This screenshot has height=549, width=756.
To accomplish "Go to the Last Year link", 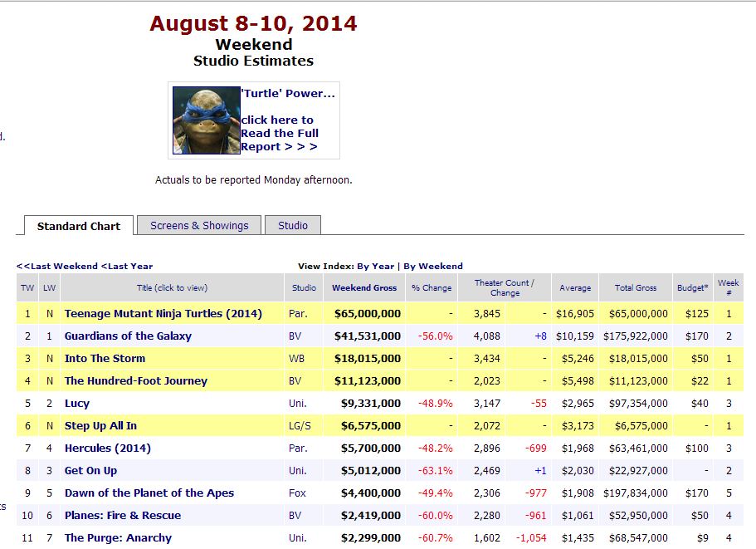I will coord(127,266).
